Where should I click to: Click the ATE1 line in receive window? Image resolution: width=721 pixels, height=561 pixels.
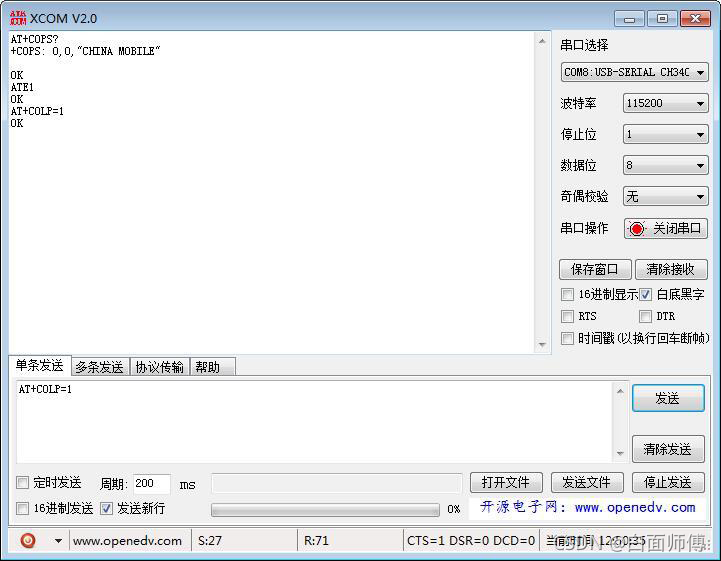point(22,87)
